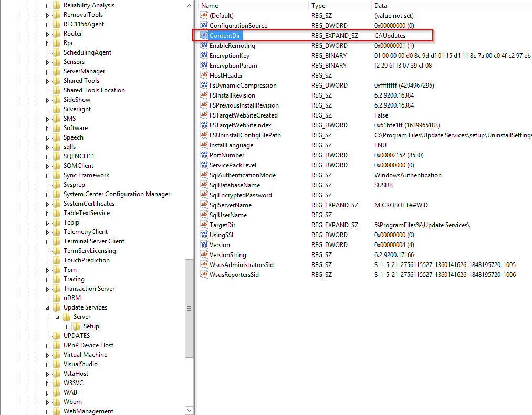Screen dimensions: 532x415
Task: Click the SqlDatabaseName string icon
Action: (204, 185)
